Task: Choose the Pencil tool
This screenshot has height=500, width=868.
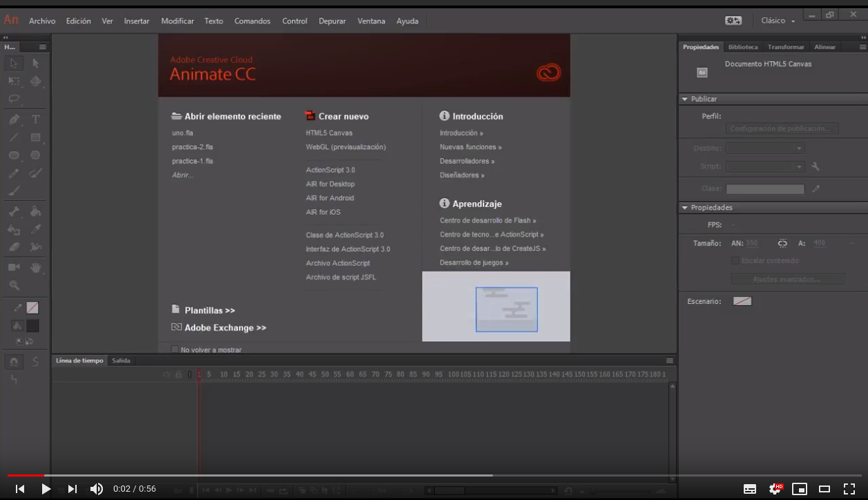Action: pyautogui.click(x=14, y=173)
